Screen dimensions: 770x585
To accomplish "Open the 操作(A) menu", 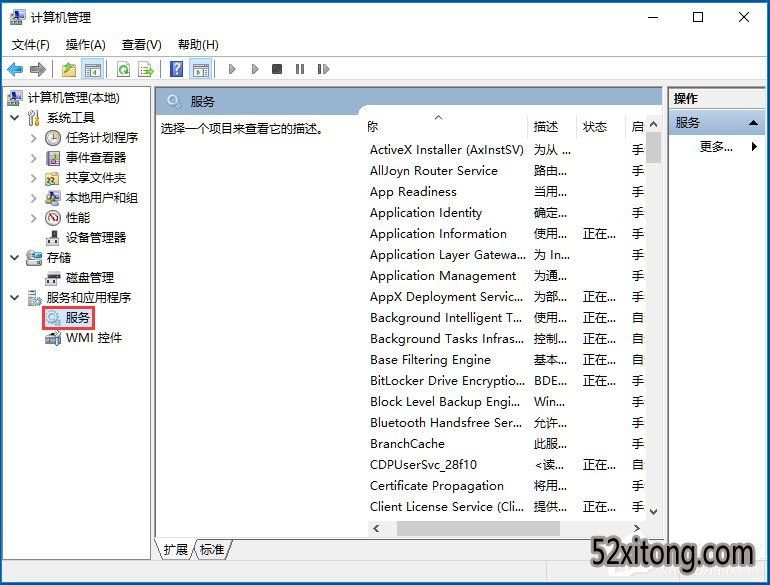I will tap(85, 45).
